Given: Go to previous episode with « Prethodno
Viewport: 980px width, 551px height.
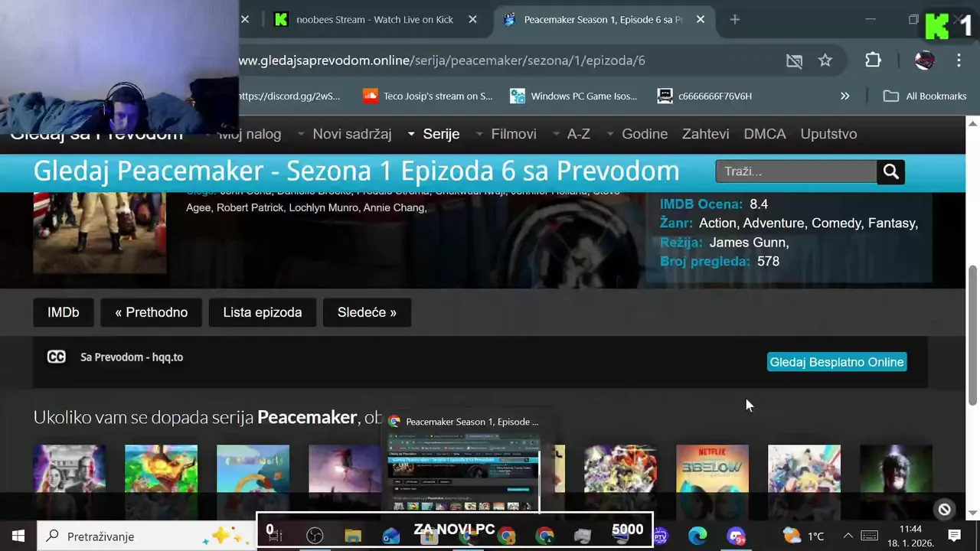Looking at the screenshot, I should click(151, 312).
